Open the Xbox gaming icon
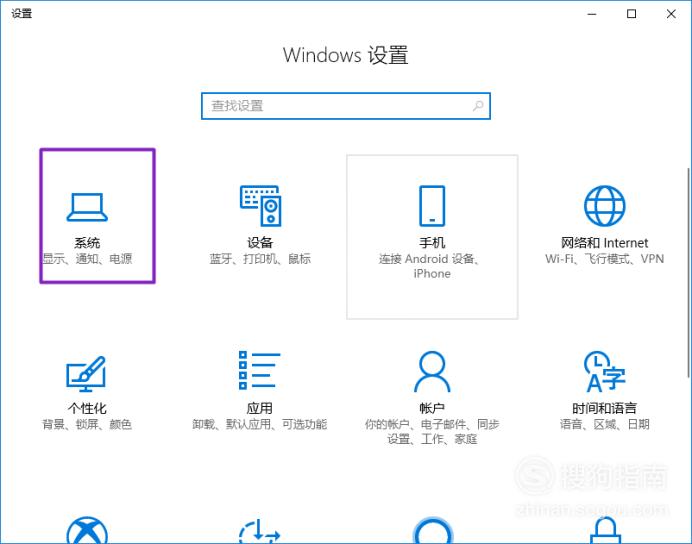Viewport: 692px width, 544px height. (x=87, y=530)
